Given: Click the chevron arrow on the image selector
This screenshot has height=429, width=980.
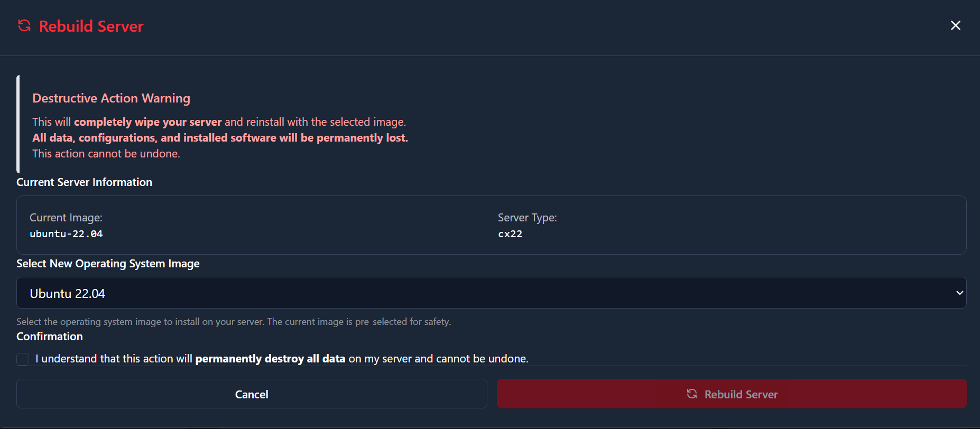Looking at the screenshot, I should tap(959, 293).
